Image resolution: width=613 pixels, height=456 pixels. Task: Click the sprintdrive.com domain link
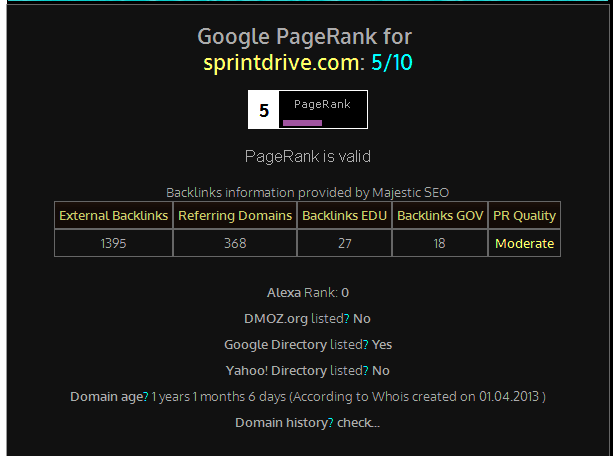point(281,63)
